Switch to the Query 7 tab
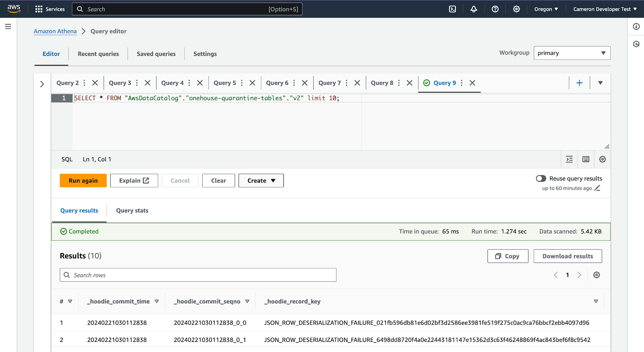 (x=330, y=83)
